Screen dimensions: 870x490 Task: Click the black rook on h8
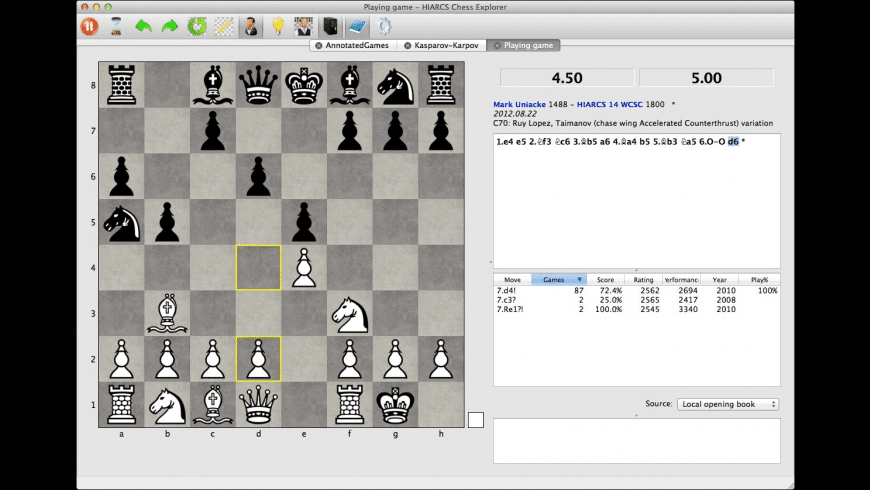click(x=441, y=85)
